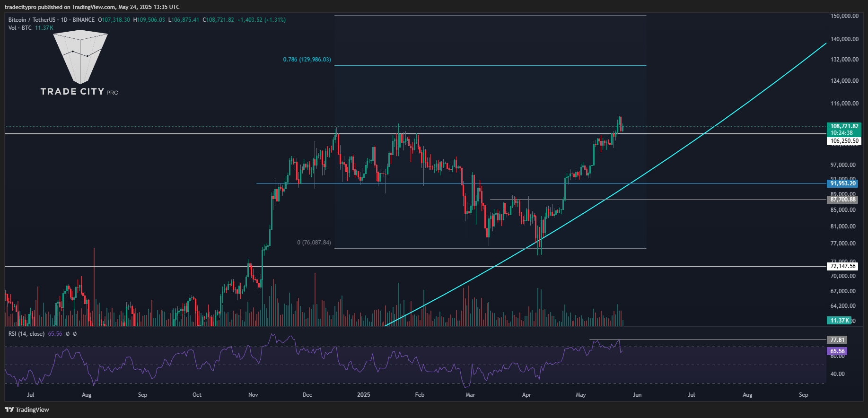The image size is (868, 418).
Task: Click the 150,000.00 price axis label
Action: 844,16
